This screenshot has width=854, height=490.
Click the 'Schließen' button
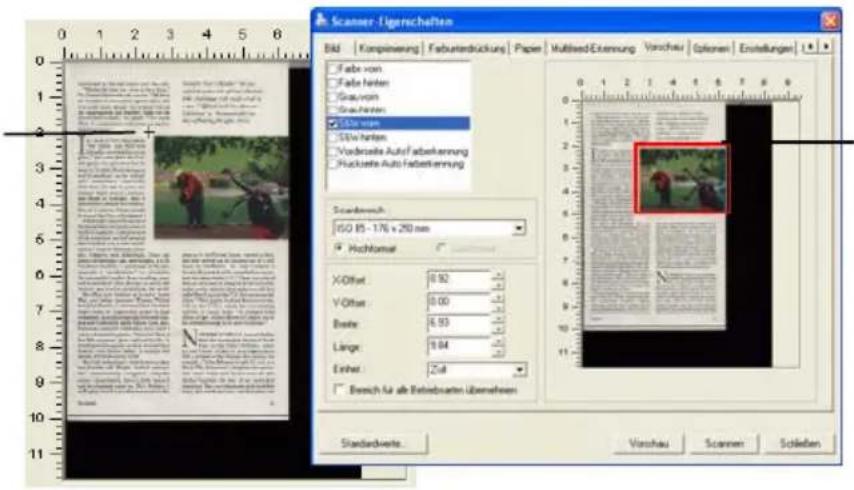800,443
